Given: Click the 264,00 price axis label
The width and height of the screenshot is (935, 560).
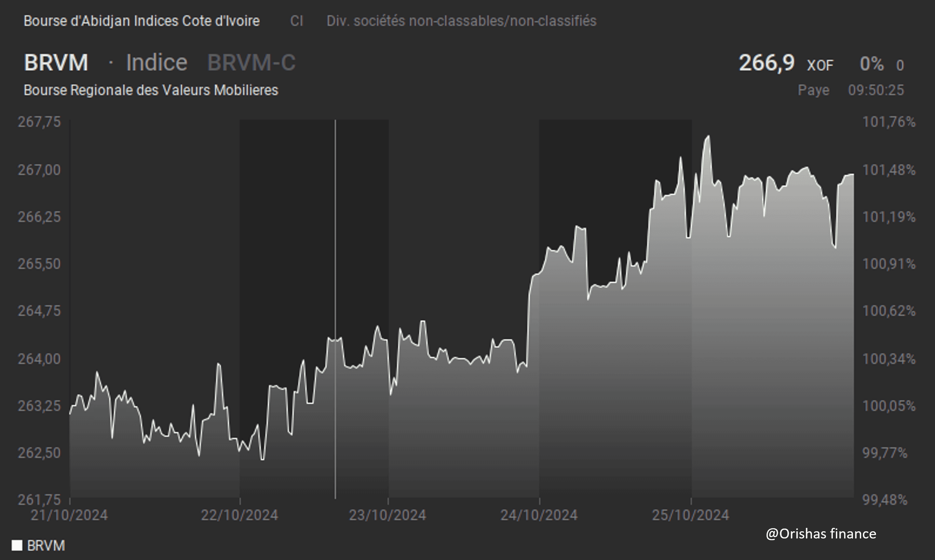Looking at the screenshot, I should click(x=39, y=358).
